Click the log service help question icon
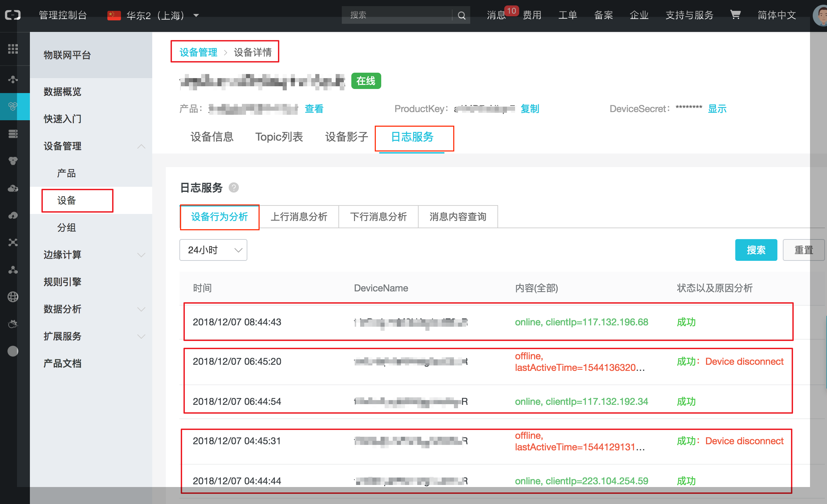 pos(234,187)
